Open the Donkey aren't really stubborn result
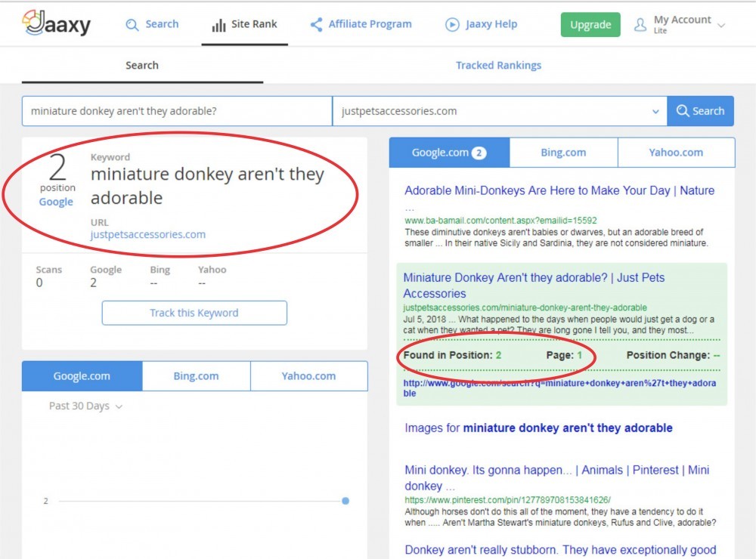This screenshot has width=756, height=559. (560, 550)
